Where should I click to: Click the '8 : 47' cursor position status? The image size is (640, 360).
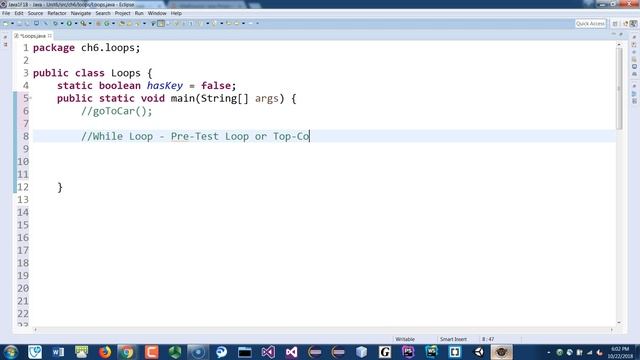tap(488, 339)
